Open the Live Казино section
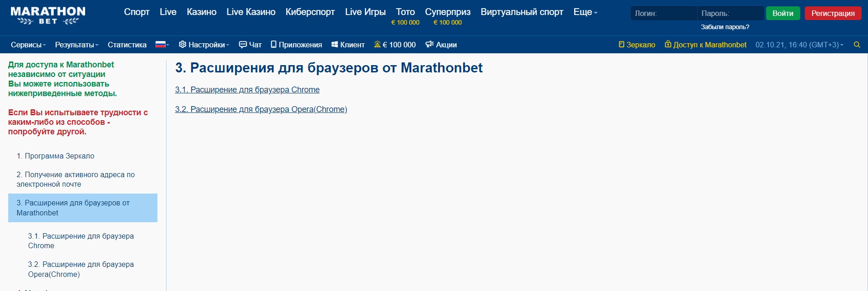Viewport: 868px width, 291px height. (251, 12)
